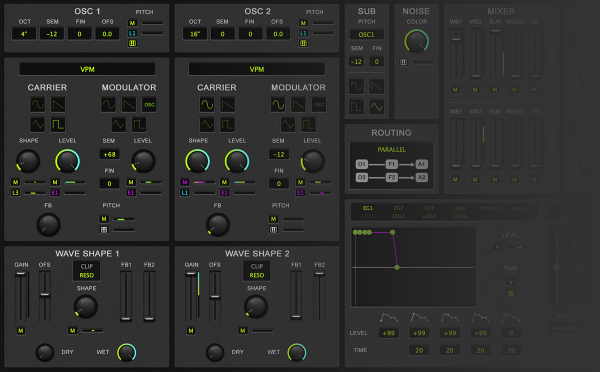The image size is (600, 372).
Task: Switch to Amp EG tab
Action: [x=521, y=208]
